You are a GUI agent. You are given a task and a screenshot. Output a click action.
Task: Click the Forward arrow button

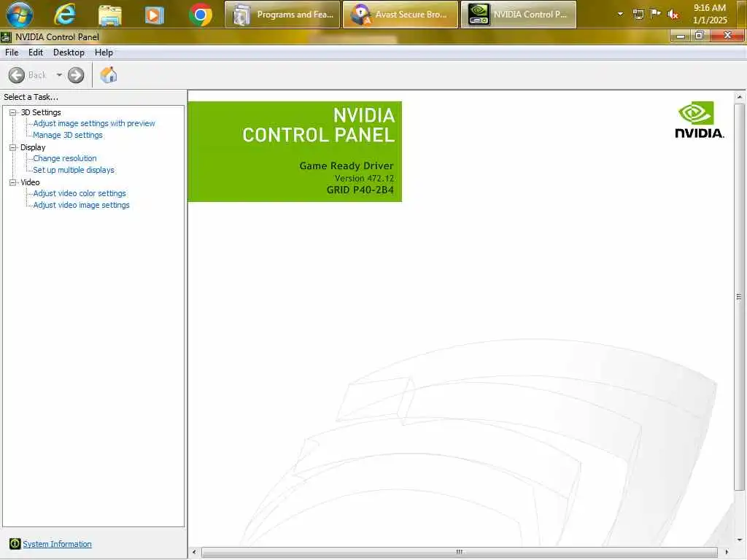coord(76,75)
